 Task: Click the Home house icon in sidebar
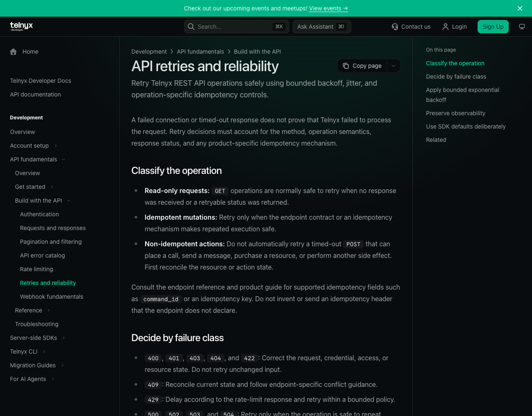13,52
